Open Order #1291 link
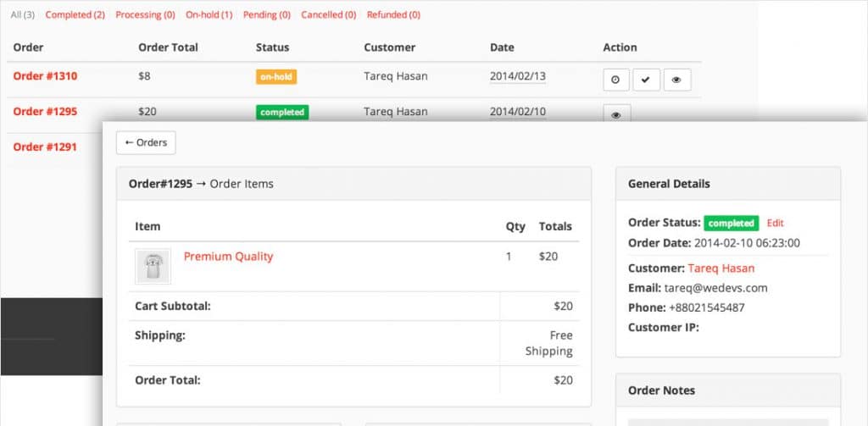Screen dimensions: 868x426 46,147
